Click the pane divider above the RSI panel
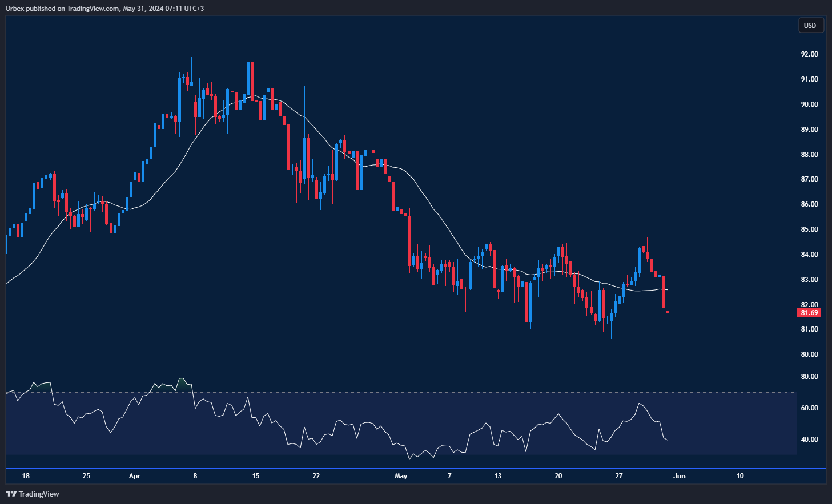Screen dimensions: 832x504 [400, 368]
